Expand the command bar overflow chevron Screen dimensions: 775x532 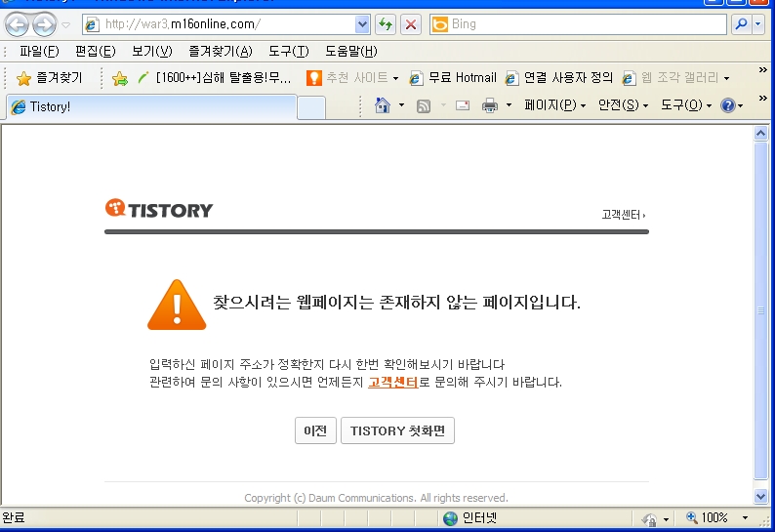click(762, 98)
